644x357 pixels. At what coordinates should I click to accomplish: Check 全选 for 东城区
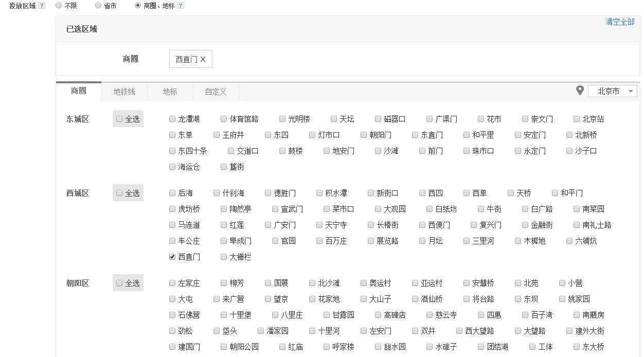119,119
